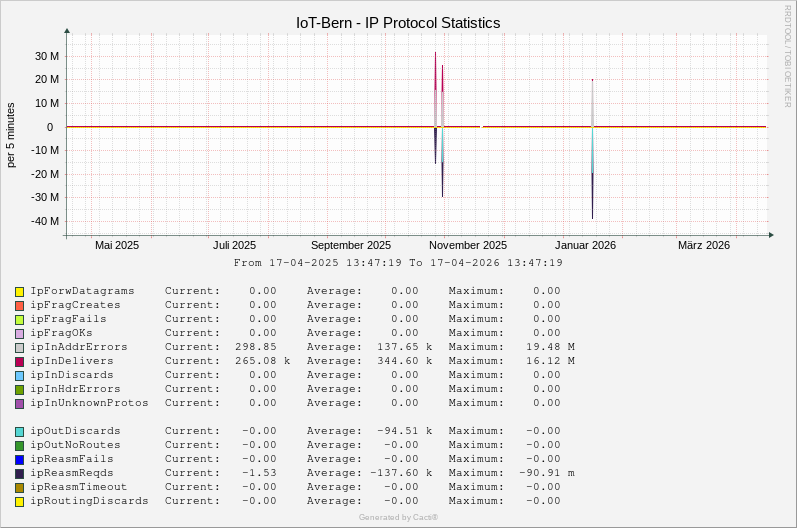Click the Mai 2025 x-axis label
The height and width of the screenshot is (528, 797).
point(117,245)
